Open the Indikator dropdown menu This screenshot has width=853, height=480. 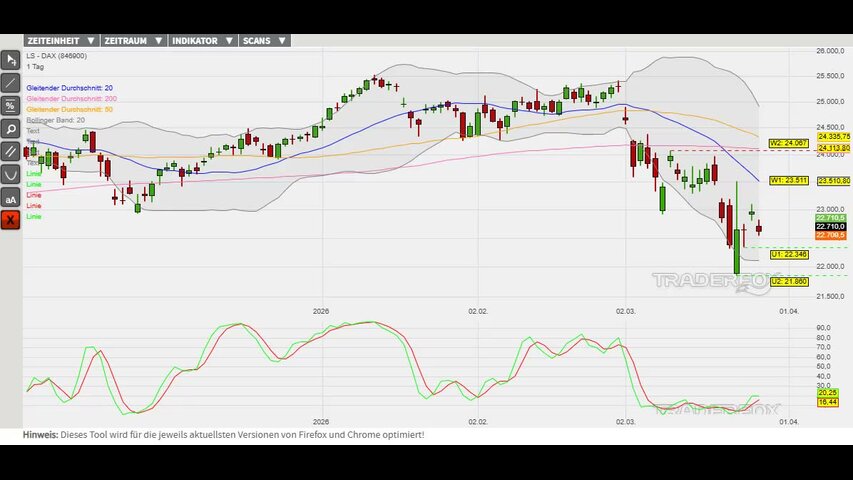point(202,41)
